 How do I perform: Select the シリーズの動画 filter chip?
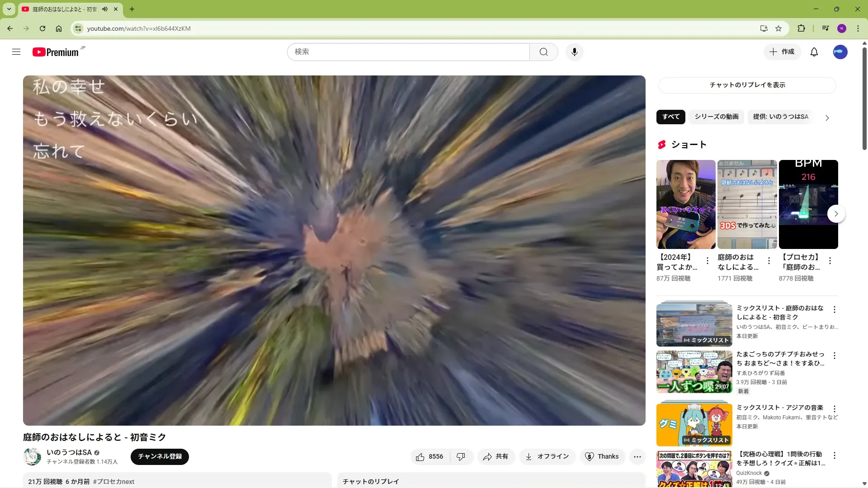[x=716, y=117]
